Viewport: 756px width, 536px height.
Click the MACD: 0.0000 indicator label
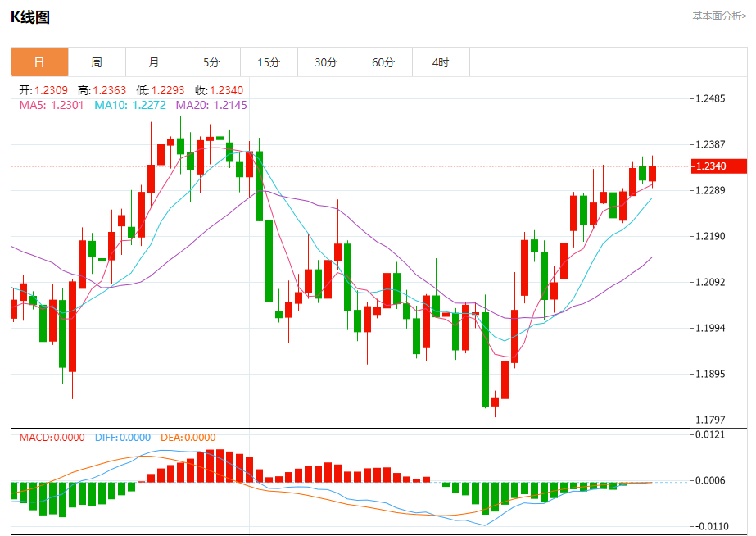(x=52, y=438)
